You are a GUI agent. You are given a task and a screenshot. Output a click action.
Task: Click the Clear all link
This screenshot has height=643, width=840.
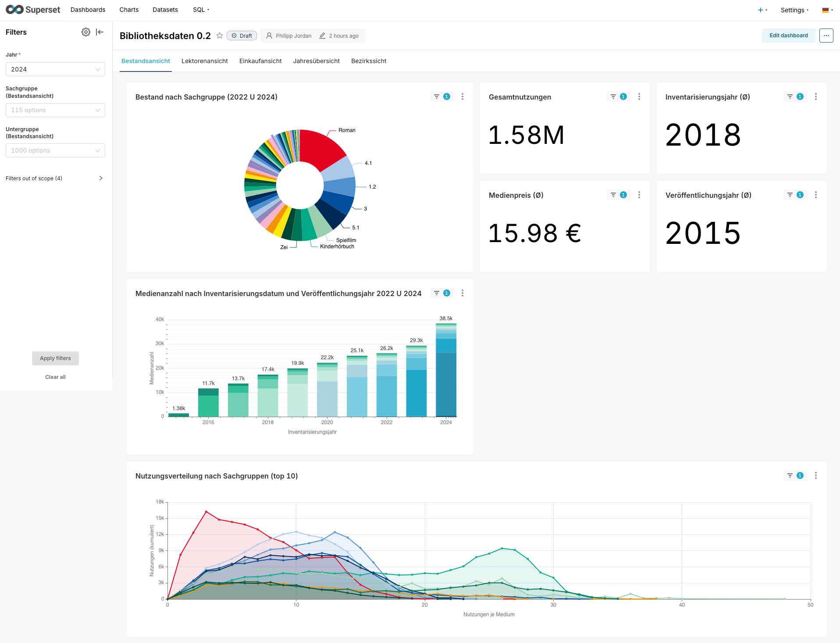click(x=55, y=377)
